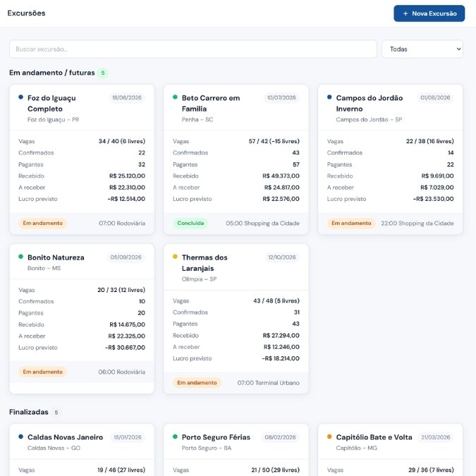Click 22 / 38 (16 livres) vagas value

point(430,141)
